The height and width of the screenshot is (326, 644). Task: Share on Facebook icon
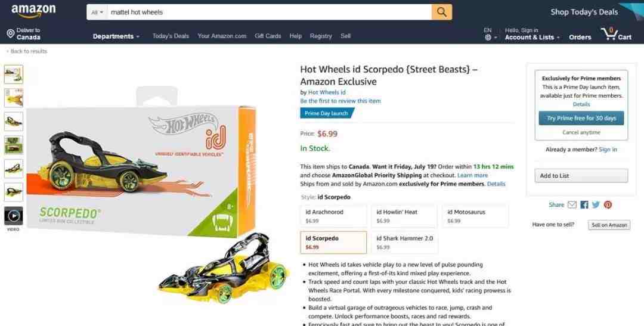584,204
